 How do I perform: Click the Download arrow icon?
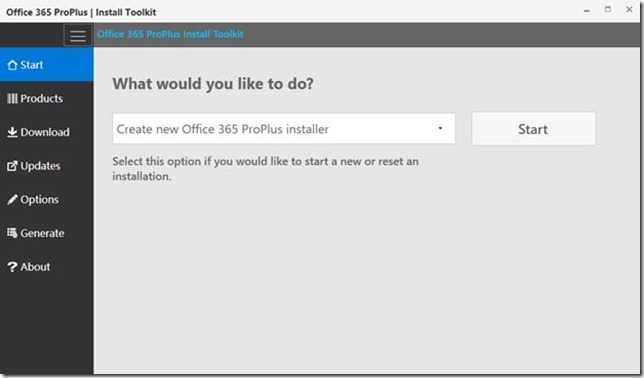[x=12, y=132]
